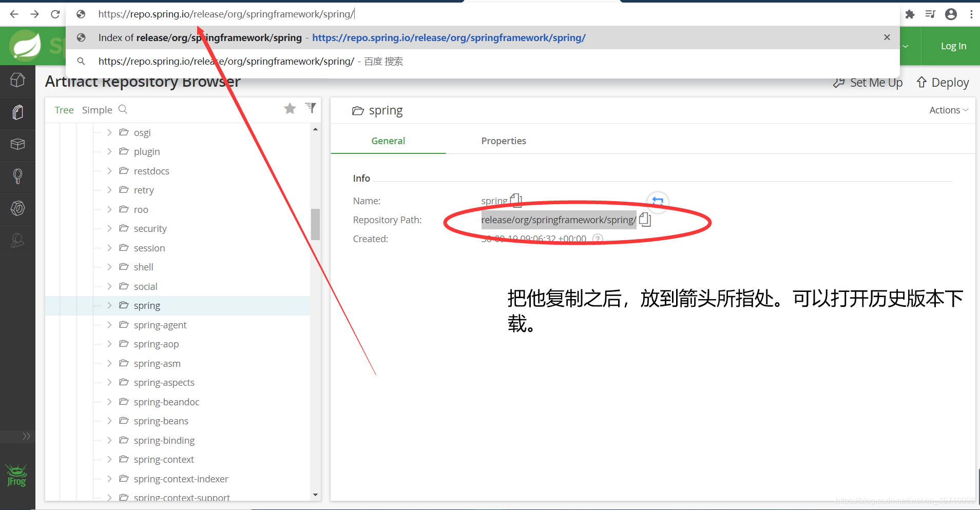Open the header dropdown chevron beside Log In
The width and height of the screenshot is (980, 510).
pos(906,46)
